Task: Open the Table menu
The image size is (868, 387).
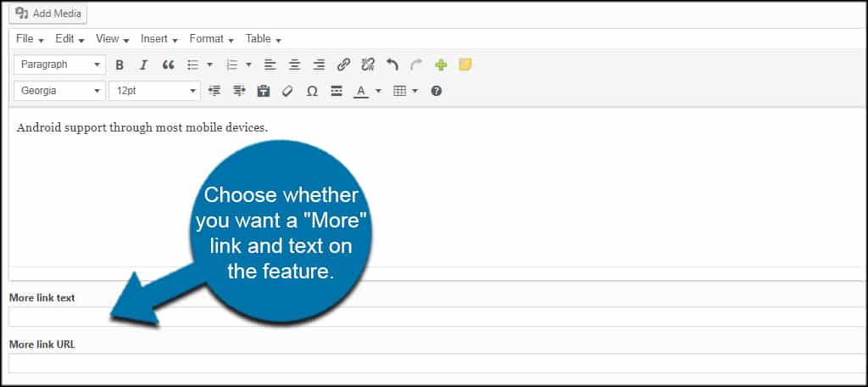Action: click(264, 39)
